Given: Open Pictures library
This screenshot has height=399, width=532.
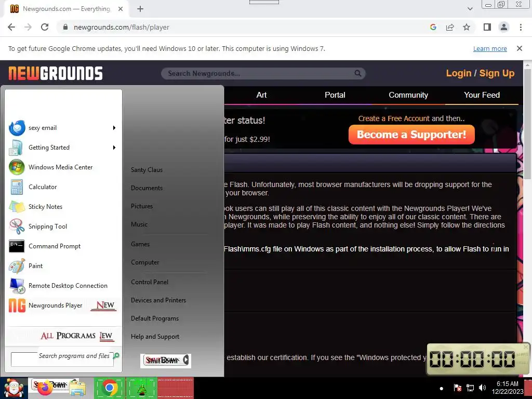Looking at the screenshot, I should [142, 206].
